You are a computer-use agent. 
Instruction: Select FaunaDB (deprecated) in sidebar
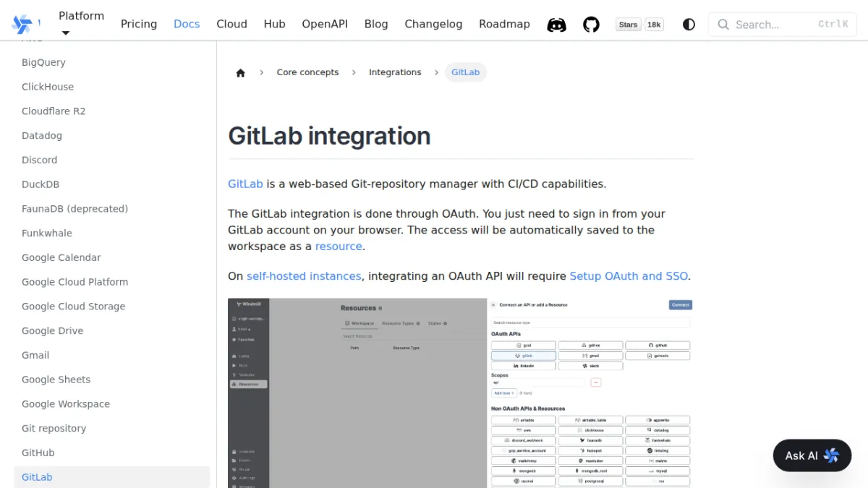click(111, 208)
